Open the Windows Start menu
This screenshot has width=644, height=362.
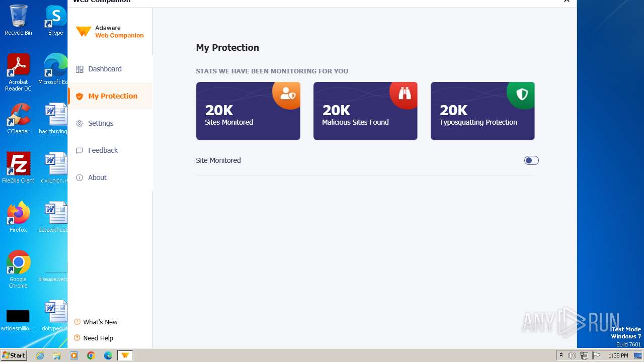click(x=14, y=355)
